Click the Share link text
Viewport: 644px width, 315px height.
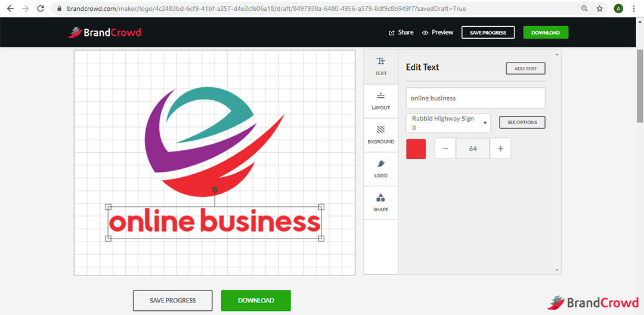(x=406, y=32)
